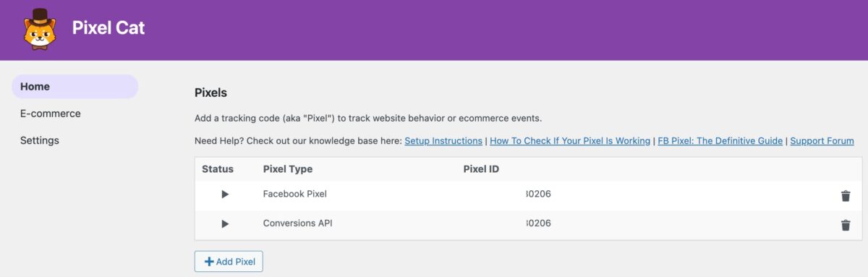Click the Pixel ID column header

481,169
